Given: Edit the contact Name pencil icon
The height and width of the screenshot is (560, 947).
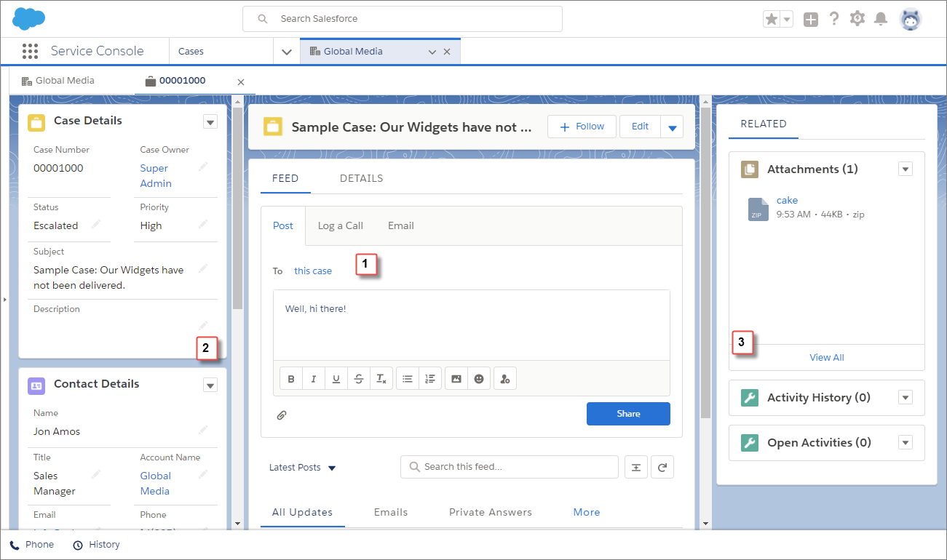Looking at the screenshot, I should (203, 430).
